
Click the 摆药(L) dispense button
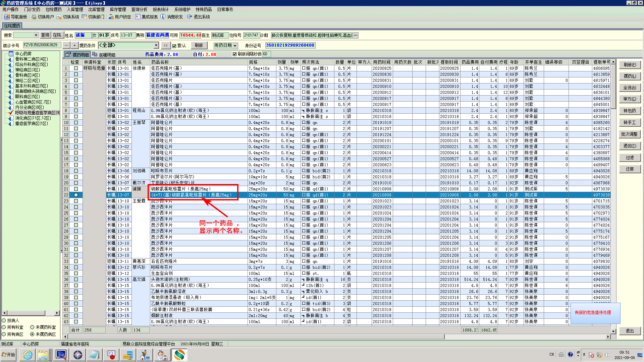coord(630,76)
